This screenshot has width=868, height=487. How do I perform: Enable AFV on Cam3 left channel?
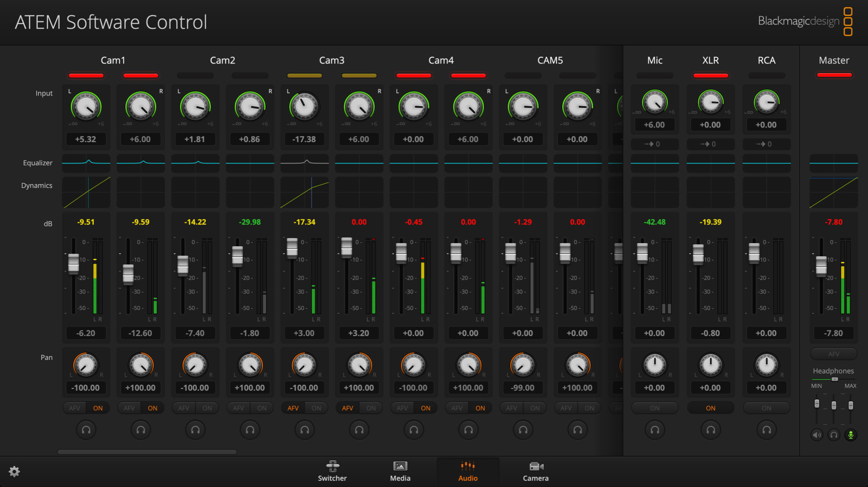tap(293, 408)
